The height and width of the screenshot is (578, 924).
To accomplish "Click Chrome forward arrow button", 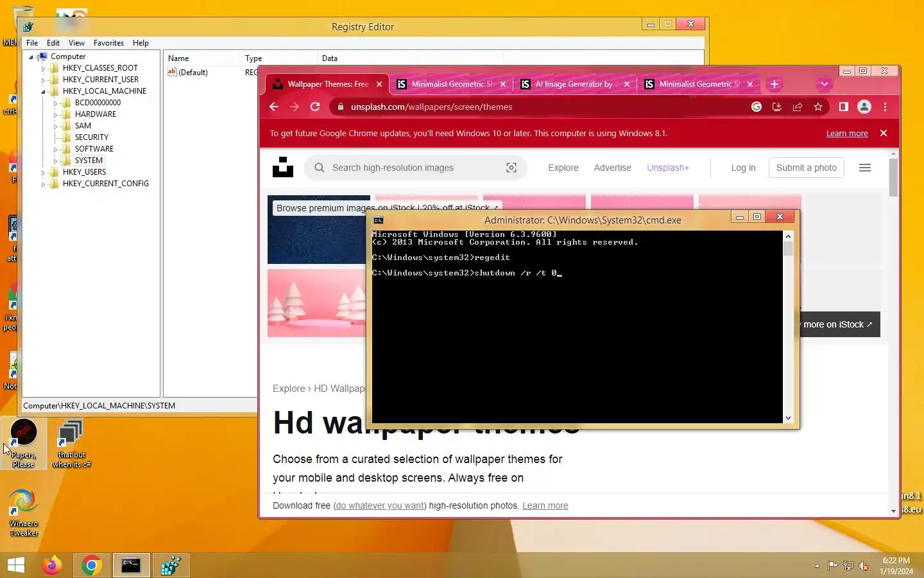I will click(x=295, y=107).
